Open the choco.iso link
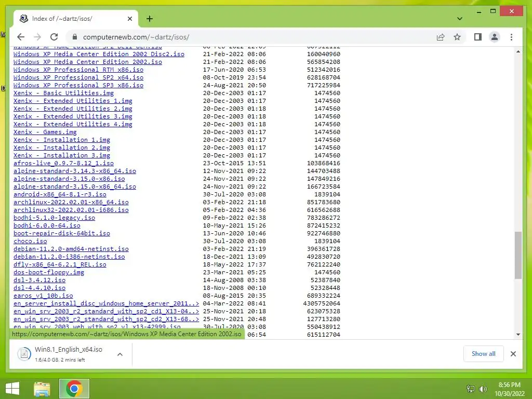Viewport: 532px width, 399px height. (30, 241)
